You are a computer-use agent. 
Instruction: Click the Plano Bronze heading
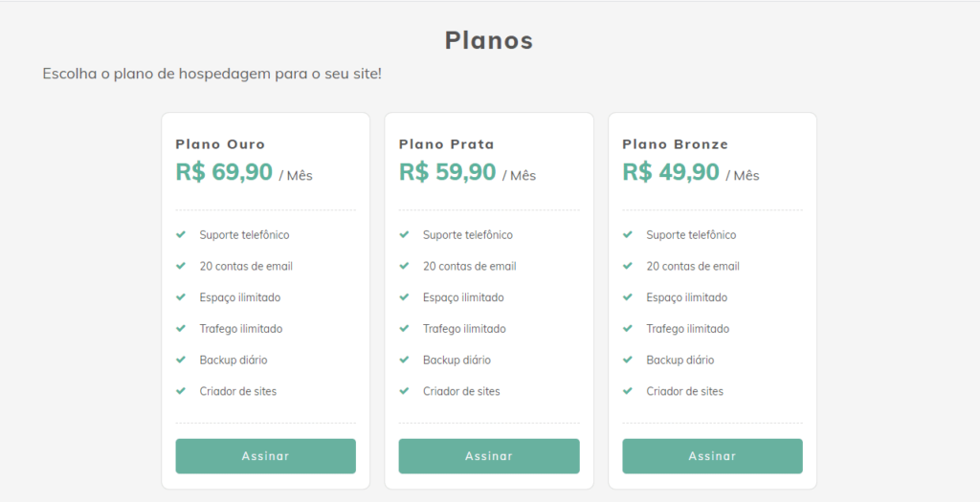coord(675,144)
